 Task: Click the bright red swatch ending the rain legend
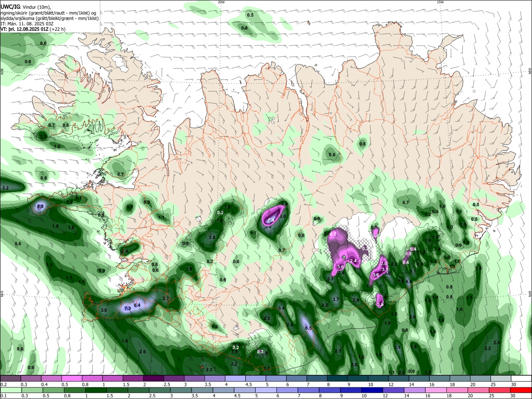click(x=521, y=390)
